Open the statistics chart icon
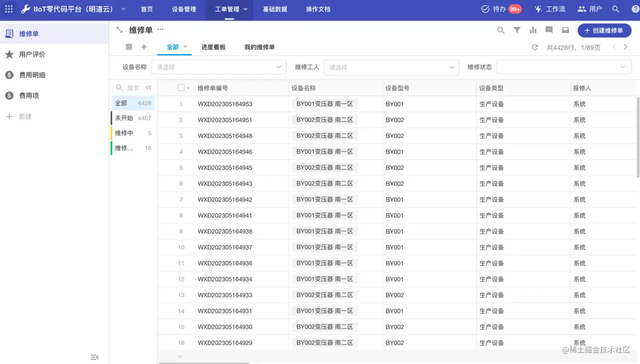Image resolution: width=640 pixels, height=364 pixels. [x=532, y=30]
